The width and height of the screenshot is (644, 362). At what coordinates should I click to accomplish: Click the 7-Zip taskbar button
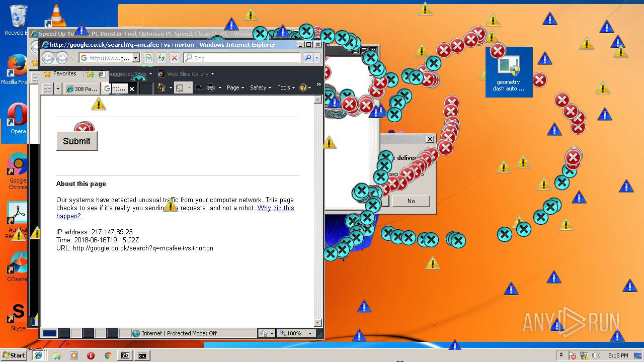click(x=125, y=355)
